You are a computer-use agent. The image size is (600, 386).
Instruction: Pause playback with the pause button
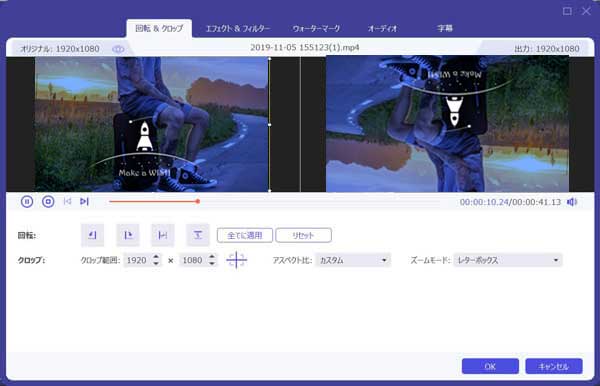coord(27,201)
